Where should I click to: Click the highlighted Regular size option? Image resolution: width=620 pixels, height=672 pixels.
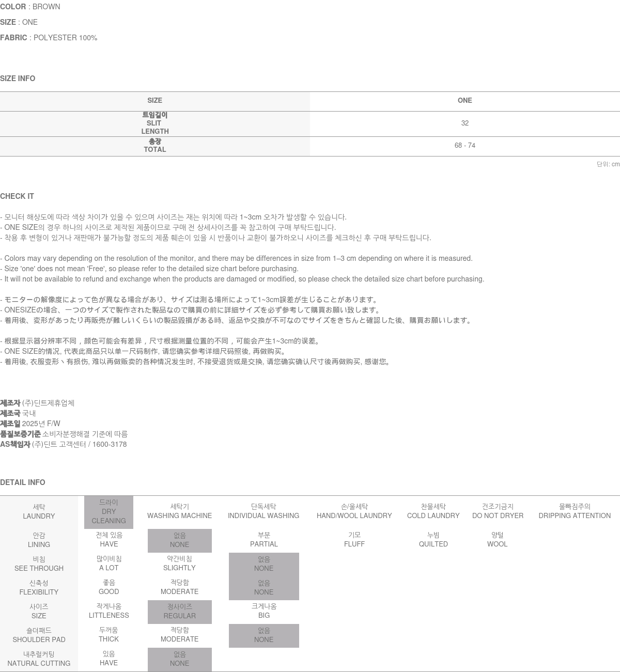[x=179, y=612]
